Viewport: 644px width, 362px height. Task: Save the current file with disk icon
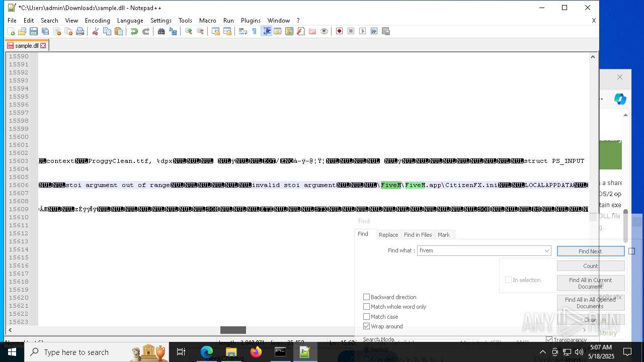tap(34, 31)
